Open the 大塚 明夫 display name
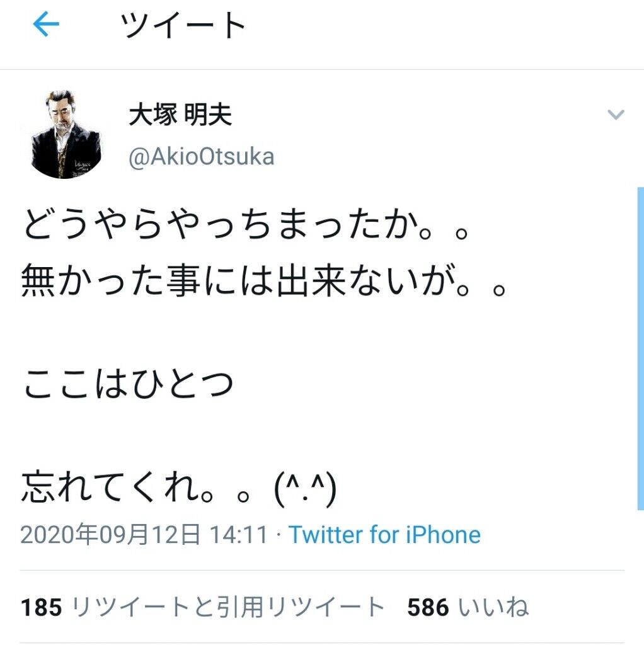Image resolution: width=644 pixels, height=645 pixels. click(x=180, y=114)
